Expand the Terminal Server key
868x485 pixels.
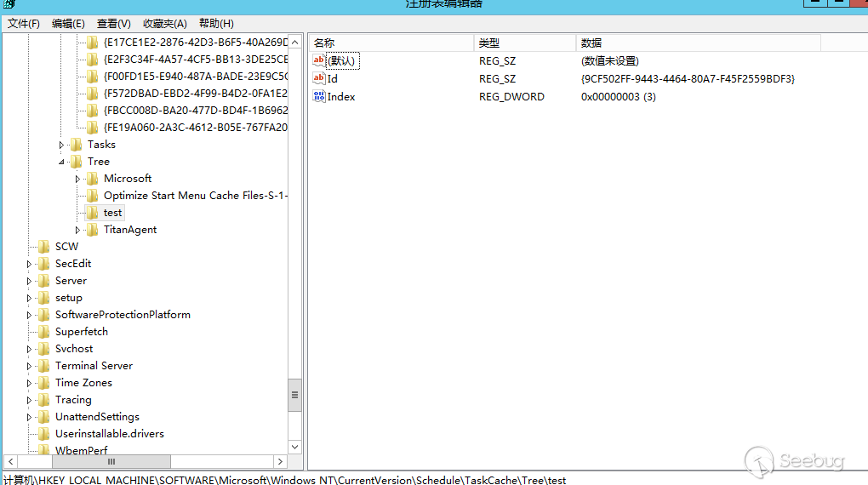29,367
